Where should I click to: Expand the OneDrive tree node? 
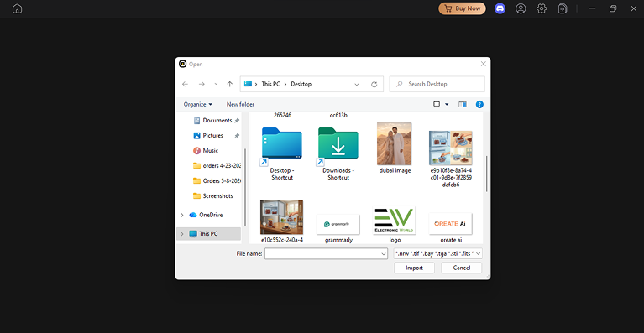pos(182,215)
